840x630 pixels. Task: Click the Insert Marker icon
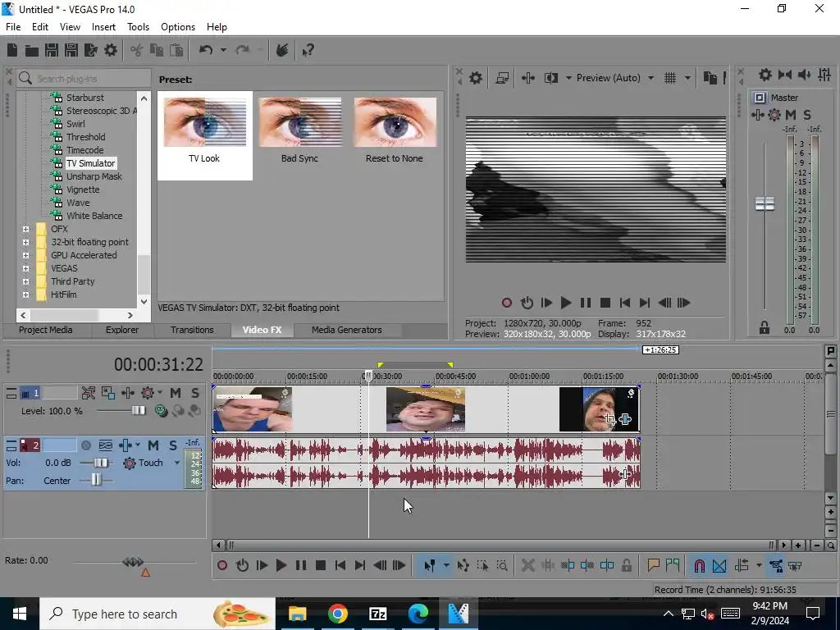(x=653, y=565)
